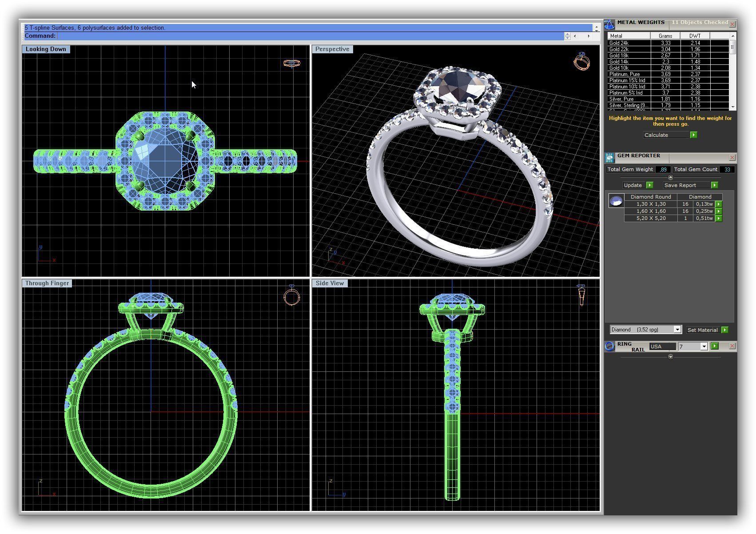Viewport: 756px width, 534px height.
Task: Select the Gold 14k row
Action: pyautogui.click(x=668, y=62)
